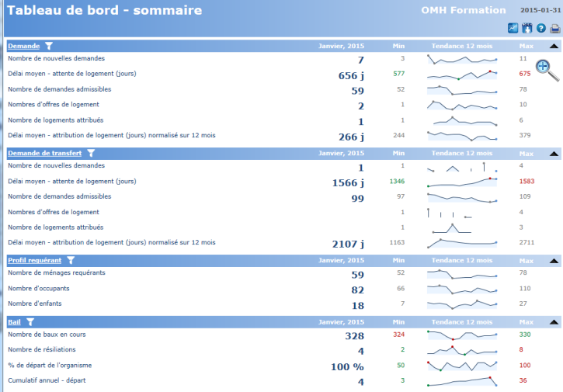Open the trend chart icon in header
Screen dimensions: 563x392
tap(513, 28)
